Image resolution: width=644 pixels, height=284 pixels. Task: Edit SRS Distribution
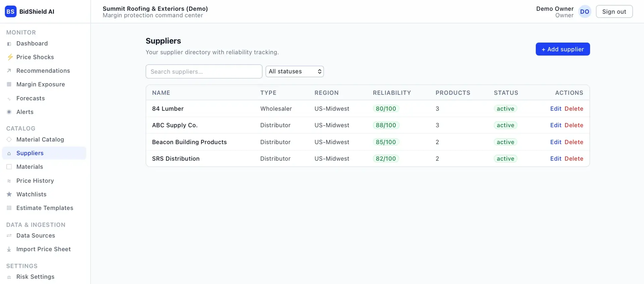pyautogui.click(x=556, y=158)
